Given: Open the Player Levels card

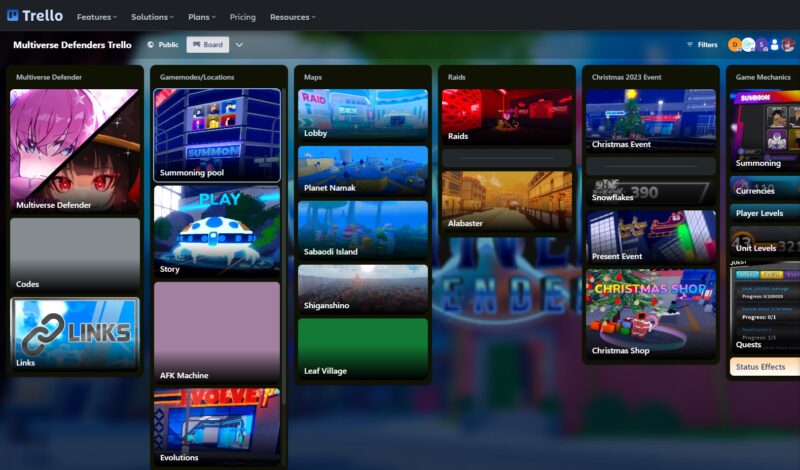Looking at the screenshot, I should pos(765,213).
